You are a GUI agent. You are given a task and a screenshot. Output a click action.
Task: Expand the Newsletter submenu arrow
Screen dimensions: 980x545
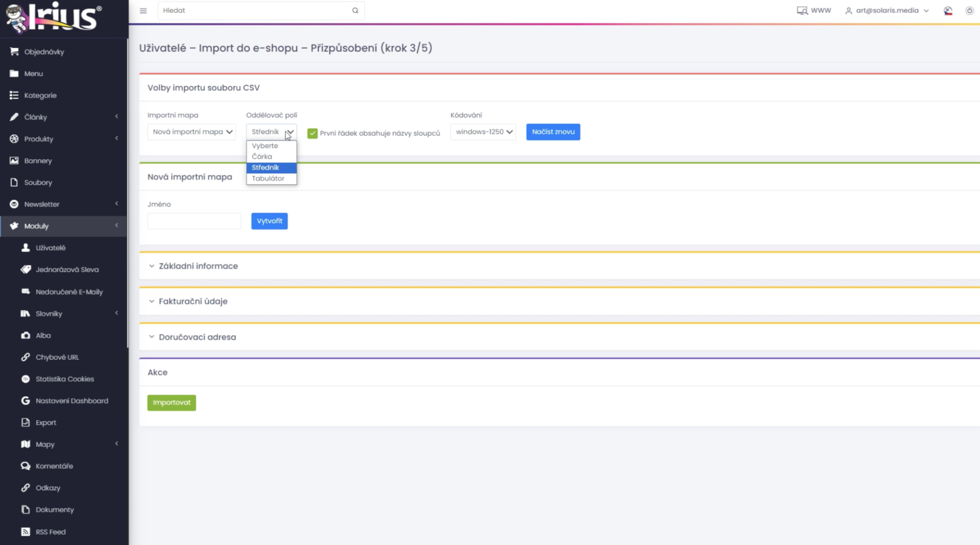tap(117, 204)
